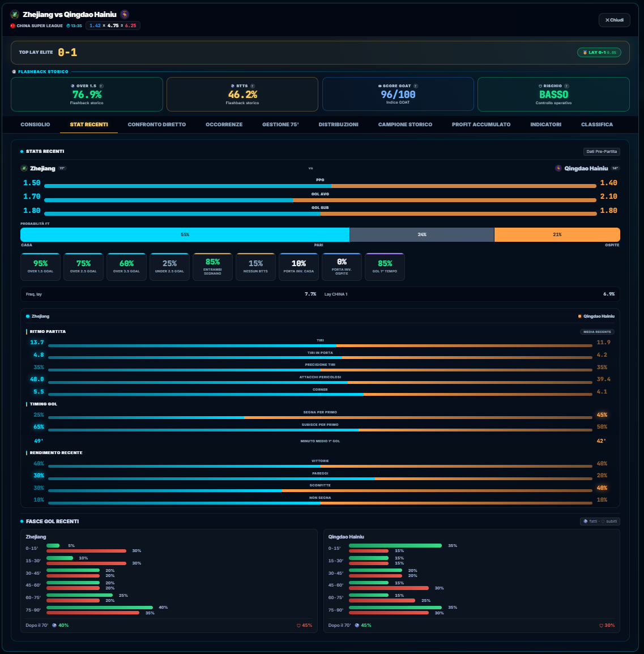This screenshot has height=654, width=644.
Task: Click the LAY 0-1 badge button
Action: point(599,53)
